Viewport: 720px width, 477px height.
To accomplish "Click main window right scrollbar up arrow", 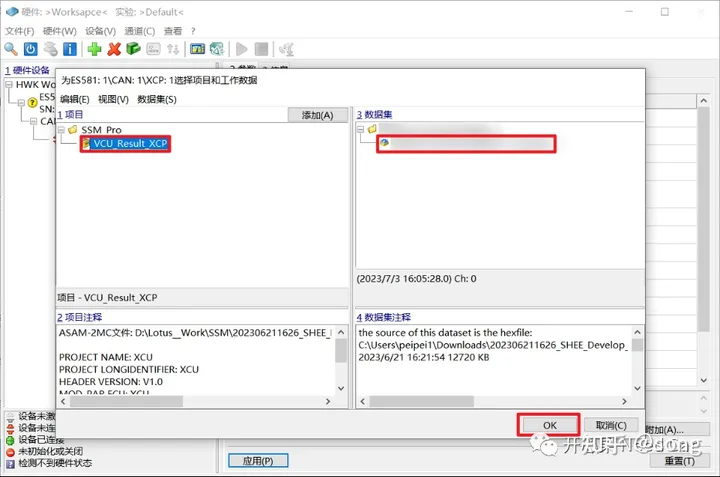I will [x=703, y=101].
